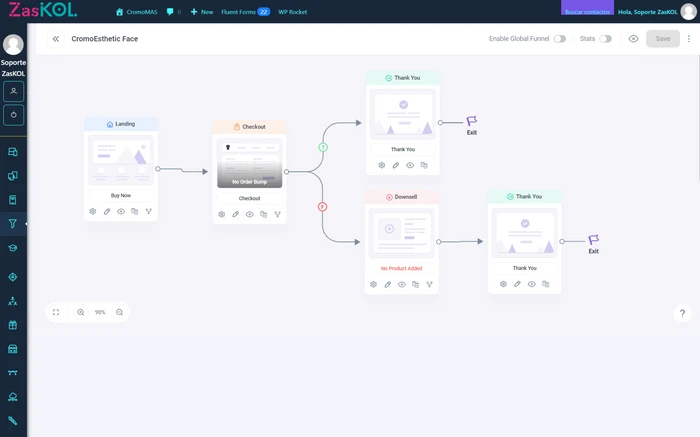Duplicate the lower Thank You step

pyautogui.click(x=546, y=284)
